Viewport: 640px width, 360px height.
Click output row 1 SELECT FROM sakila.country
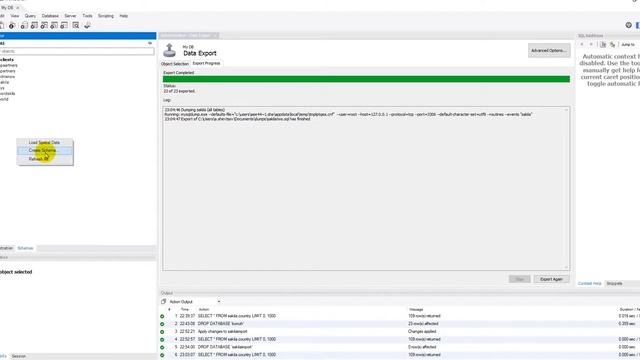coord(400,316)
